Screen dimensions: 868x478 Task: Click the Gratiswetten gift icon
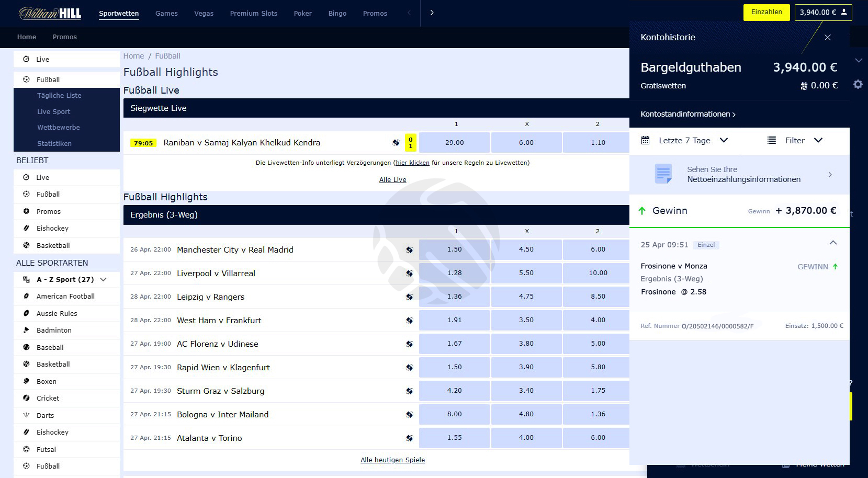804,86
